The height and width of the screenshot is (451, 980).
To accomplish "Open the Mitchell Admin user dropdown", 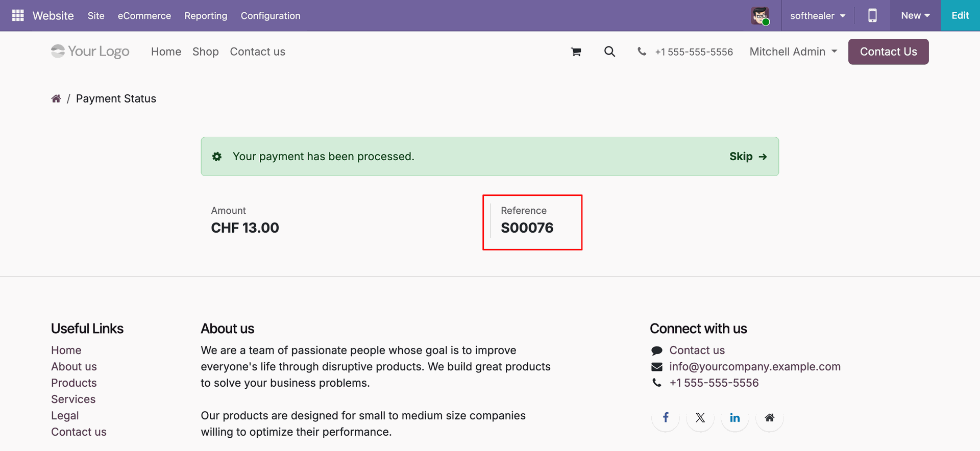I will [x=793, y=52].
